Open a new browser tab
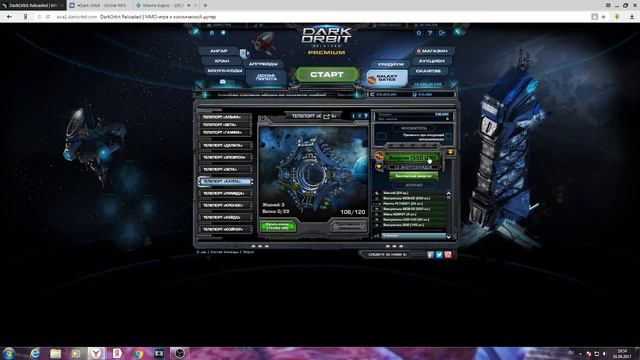640x360 pixels. (x=205, y=5)
